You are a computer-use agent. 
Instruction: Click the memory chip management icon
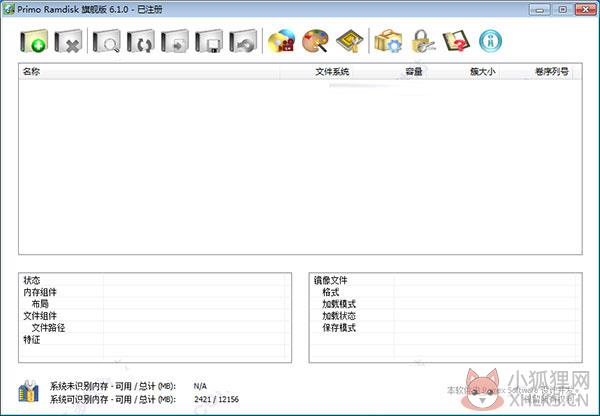pyautogui.click(x=350, y=41)
